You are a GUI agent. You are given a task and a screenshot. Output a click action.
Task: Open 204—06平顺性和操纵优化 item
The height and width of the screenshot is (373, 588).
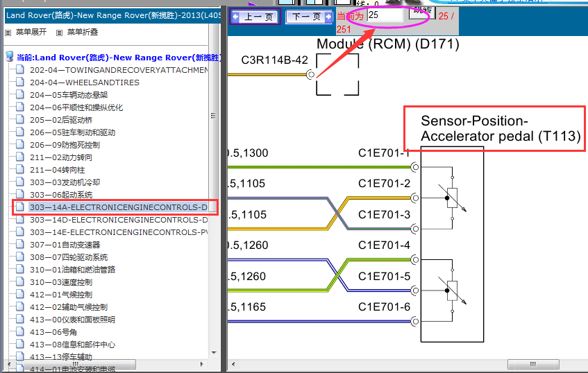coord(76,107)
